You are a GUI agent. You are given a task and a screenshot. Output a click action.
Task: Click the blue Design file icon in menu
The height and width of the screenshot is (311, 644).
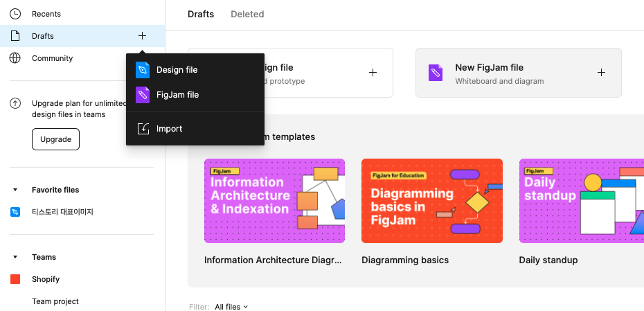coord(143,70)
